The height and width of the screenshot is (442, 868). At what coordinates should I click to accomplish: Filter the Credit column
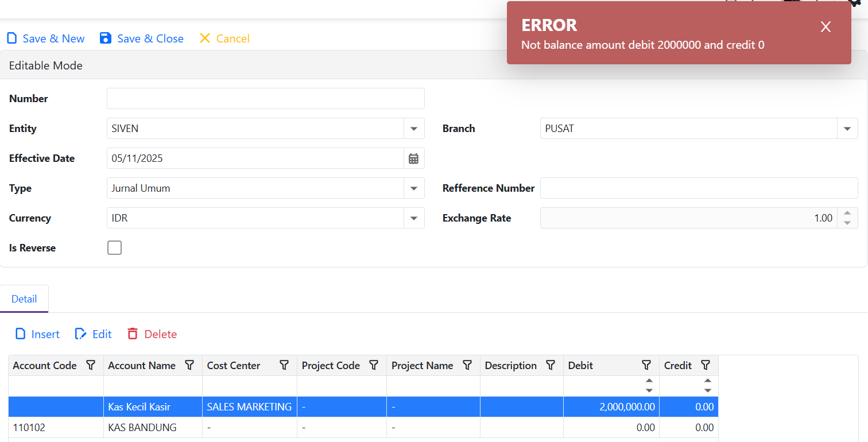click(x=706, y=366)
